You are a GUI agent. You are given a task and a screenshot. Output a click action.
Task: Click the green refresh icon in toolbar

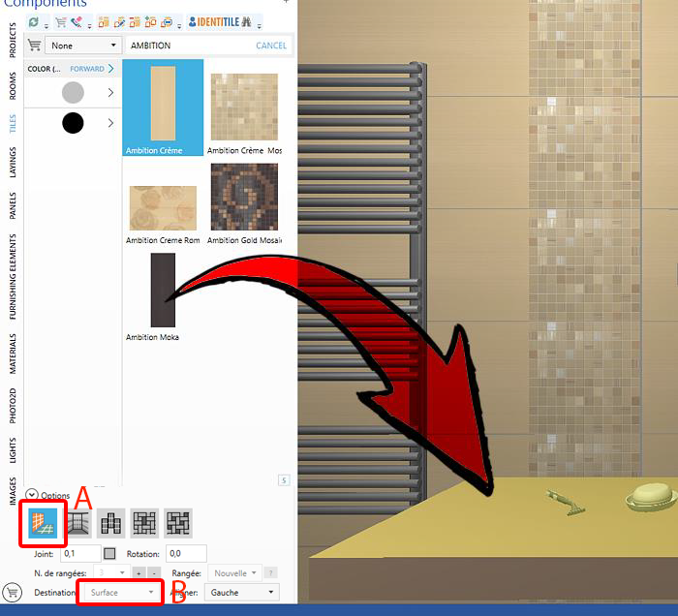point(33,22)
